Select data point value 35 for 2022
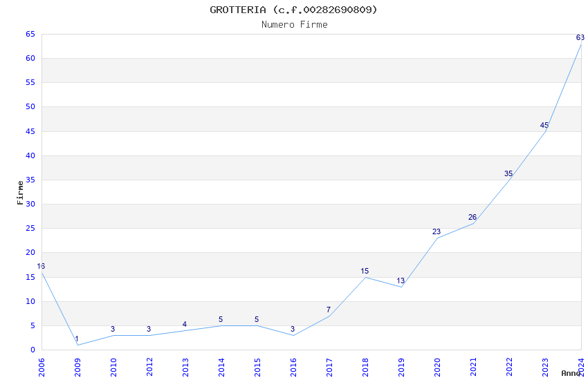 508,173
